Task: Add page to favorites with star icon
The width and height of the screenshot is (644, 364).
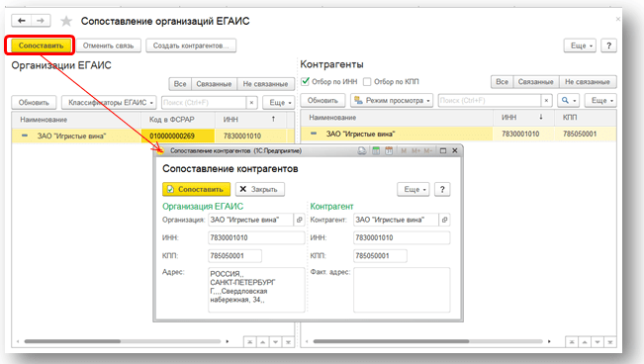Action: (x=66, y=21)
